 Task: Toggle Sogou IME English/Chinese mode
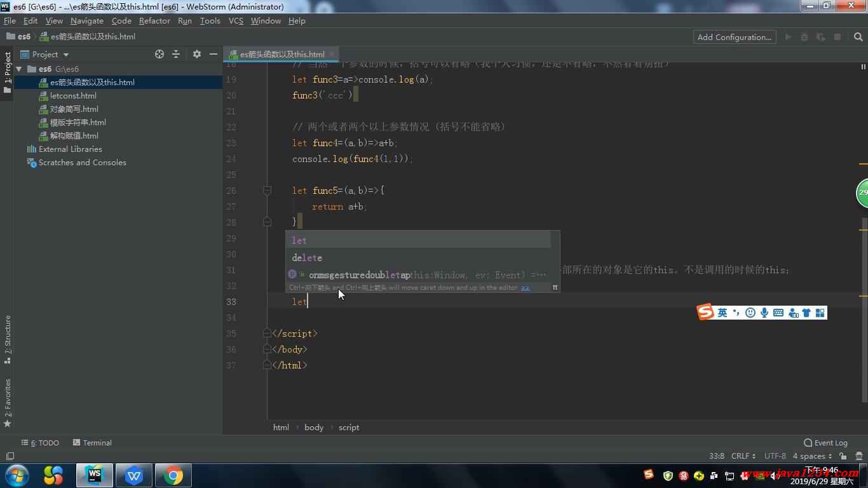(x=722, y=313)
